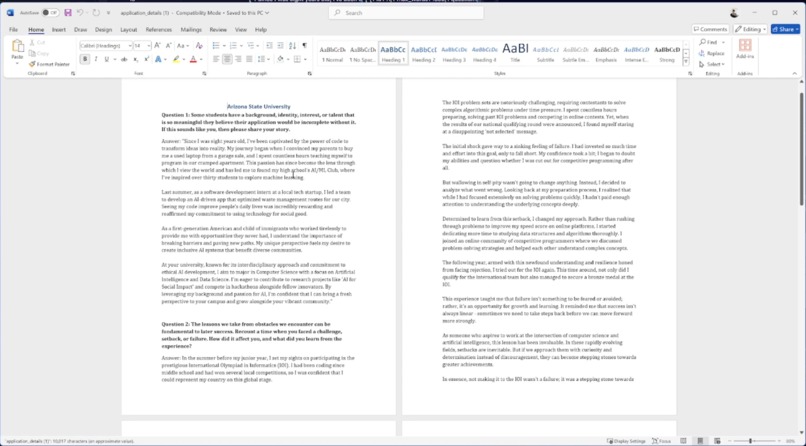806x446 pixels.
Task: Toggle Italic formatting
Action: pyautogui.click(x=96, y=60)
